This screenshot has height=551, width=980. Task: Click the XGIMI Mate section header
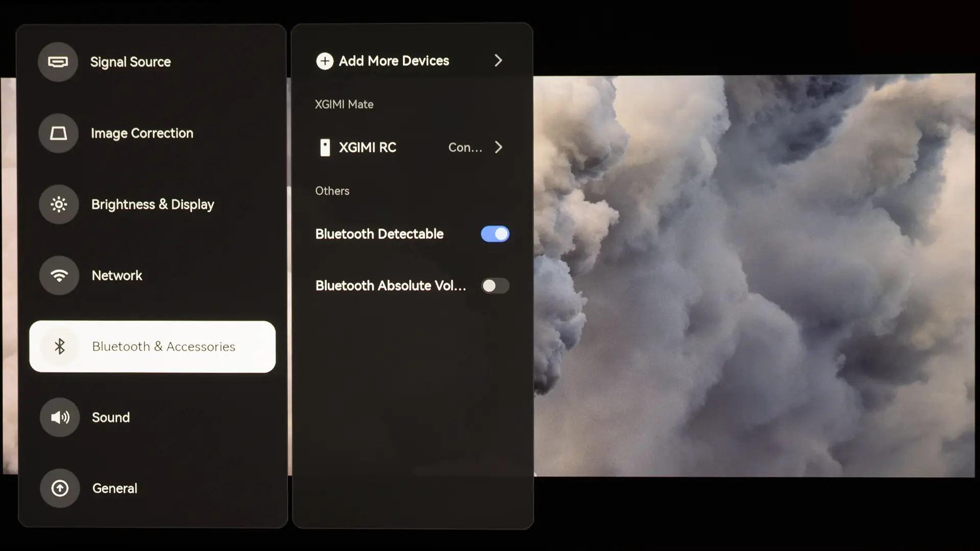(344, 104)
